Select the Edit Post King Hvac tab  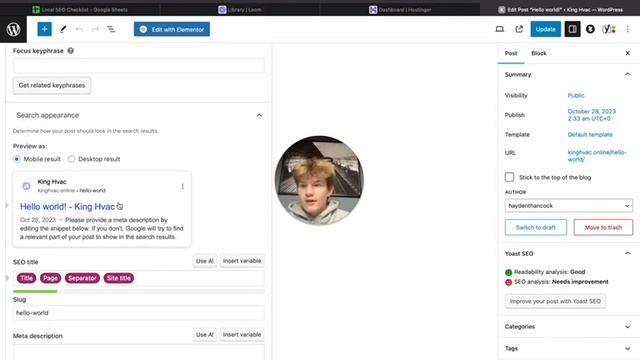click(560, 9)
